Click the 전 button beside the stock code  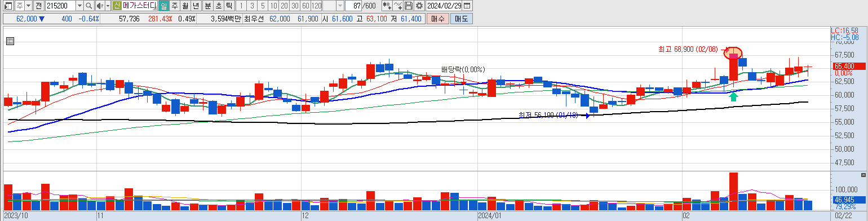38,6
